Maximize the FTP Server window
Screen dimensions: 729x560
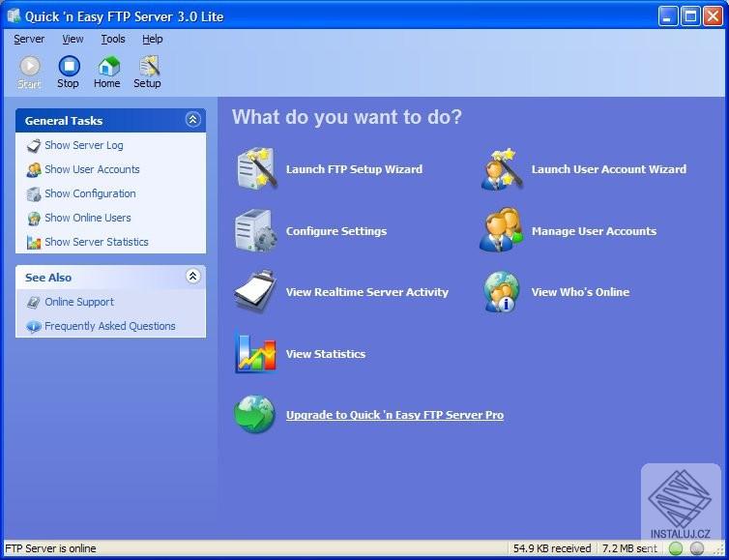click(690, 16)
